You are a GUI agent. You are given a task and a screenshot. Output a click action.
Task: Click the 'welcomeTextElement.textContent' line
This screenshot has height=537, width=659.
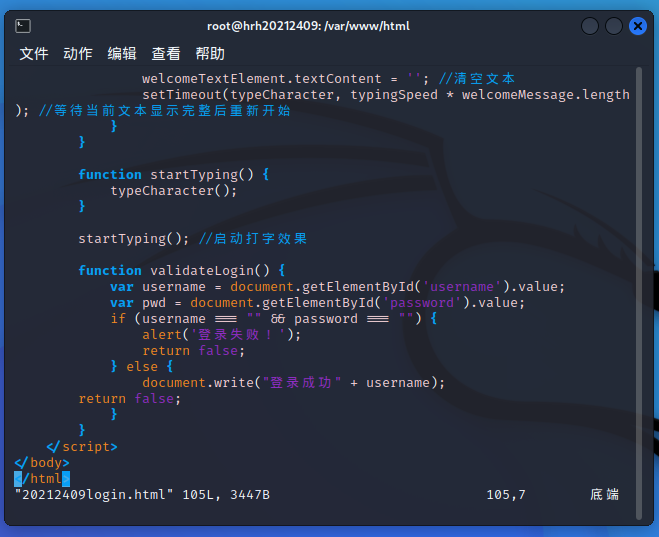pos(328,79)
